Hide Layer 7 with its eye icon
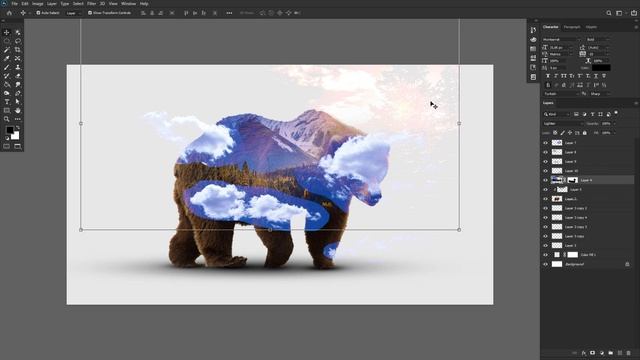 545,143
